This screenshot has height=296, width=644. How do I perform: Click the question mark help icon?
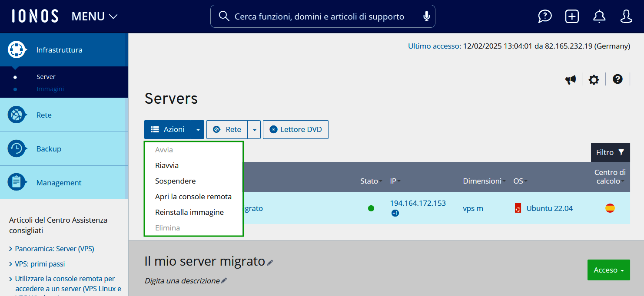617,79
